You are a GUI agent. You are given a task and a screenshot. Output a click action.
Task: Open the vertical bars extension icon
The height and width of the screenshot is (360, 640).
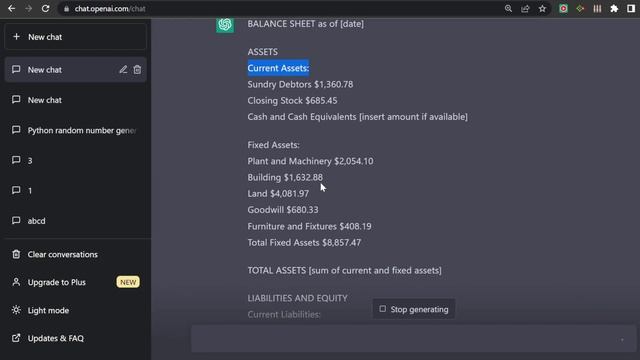click(597, 9)
